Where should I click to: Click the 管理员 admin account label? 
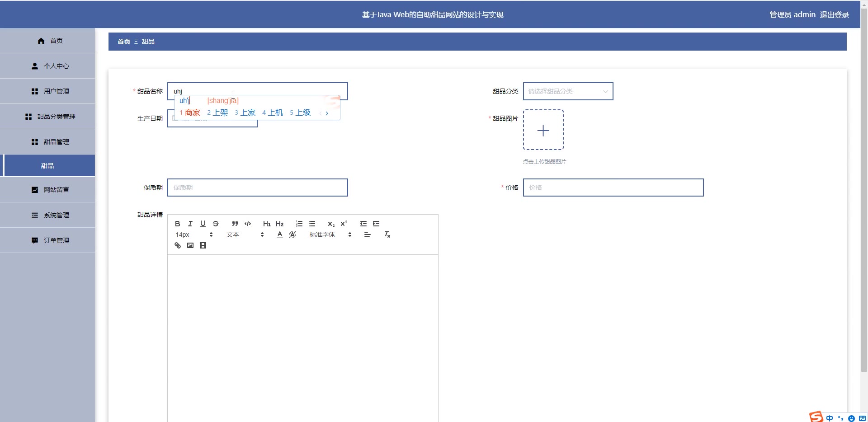pos(793,14)
